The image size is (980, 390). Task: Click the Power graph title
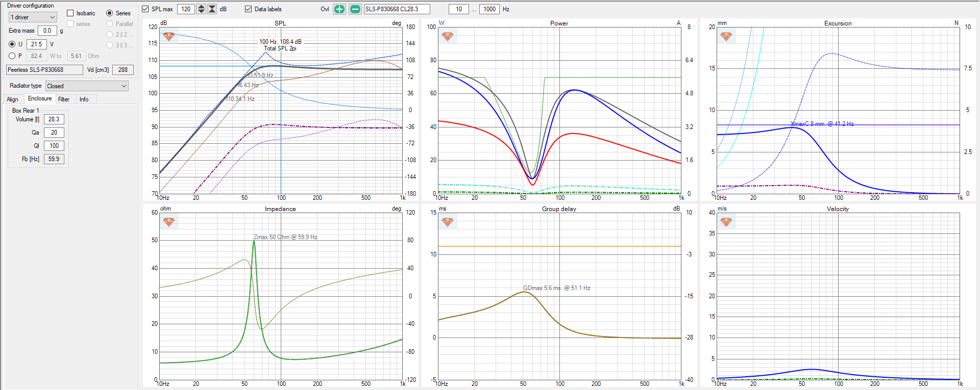click(559, 23)
